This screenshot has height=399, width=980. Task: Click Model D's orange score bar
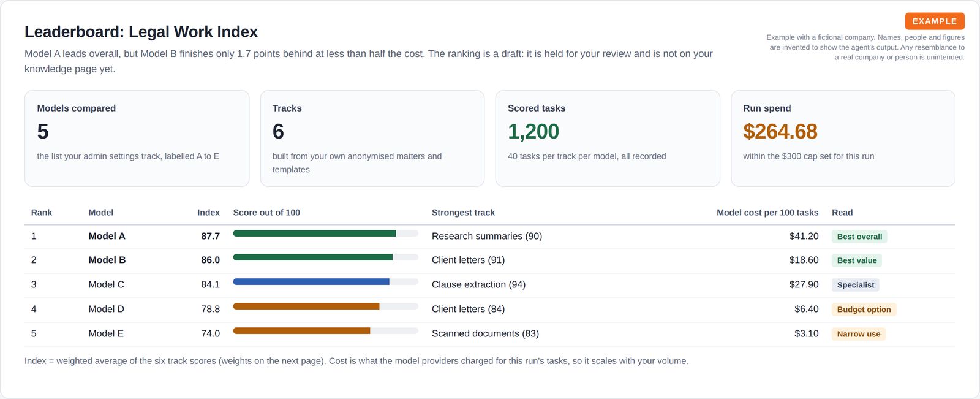click(x=306, y=306)
